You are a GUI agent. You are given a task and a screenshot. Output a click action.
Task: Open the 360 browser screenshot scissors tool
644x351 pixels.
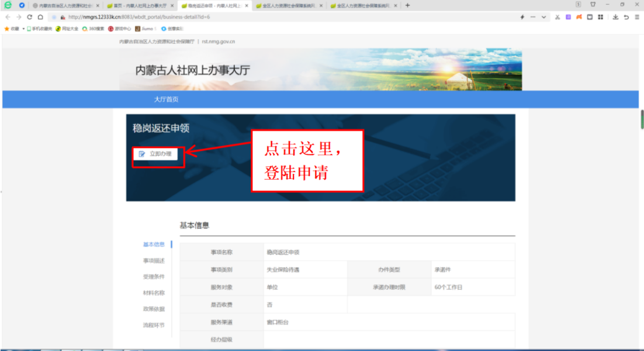tap(557, 17)
